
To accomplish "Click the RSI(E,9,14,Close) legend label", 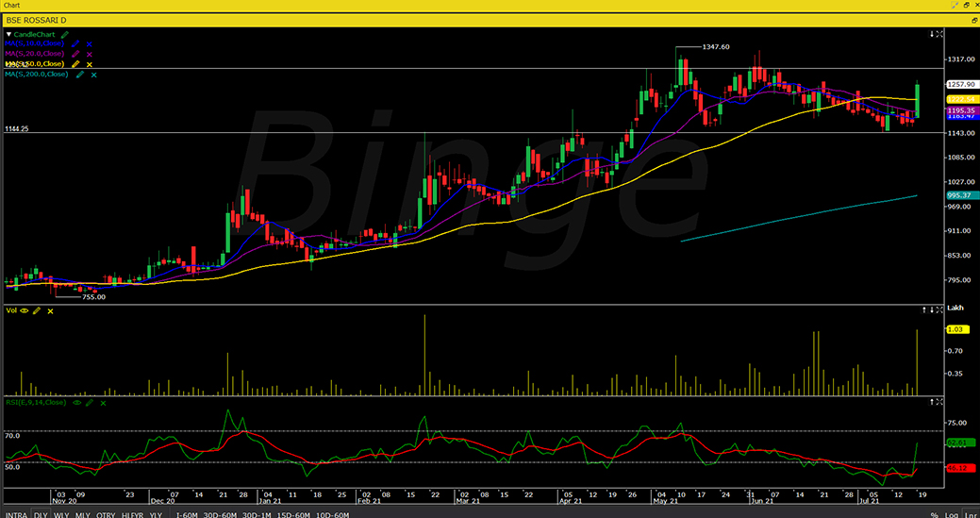I will 36,403.
